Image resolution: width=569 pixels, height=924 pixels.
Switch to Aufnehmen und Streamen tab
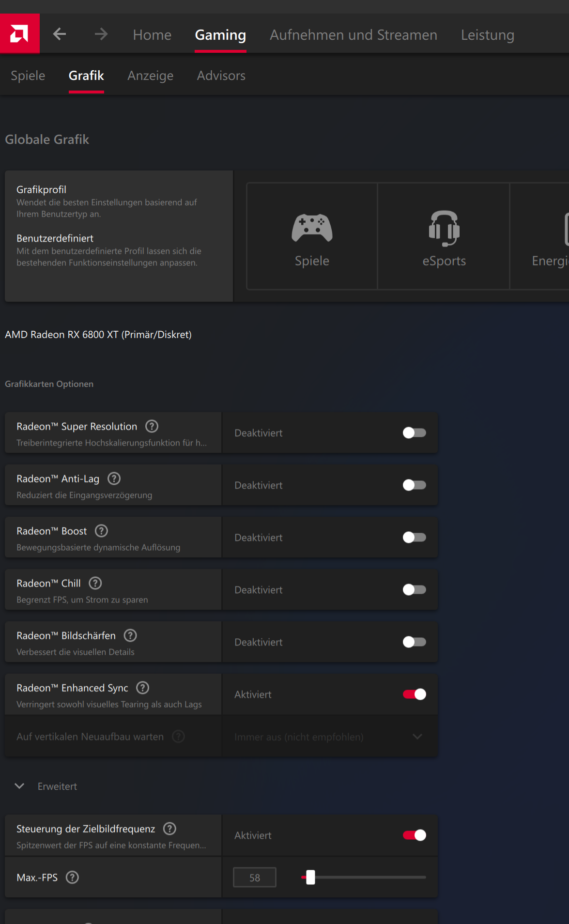tap(354, 35)
